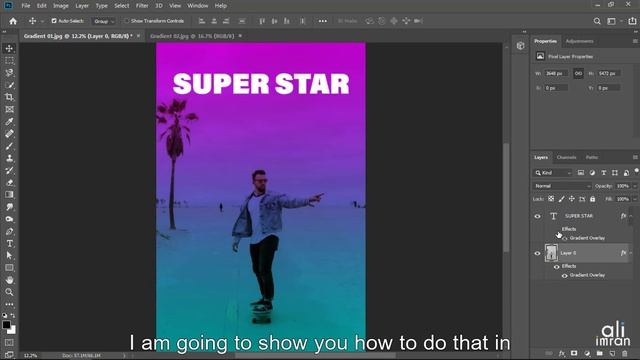Select the Lasso tool
This screenshot has width=640, height=360.
(9, 73)
